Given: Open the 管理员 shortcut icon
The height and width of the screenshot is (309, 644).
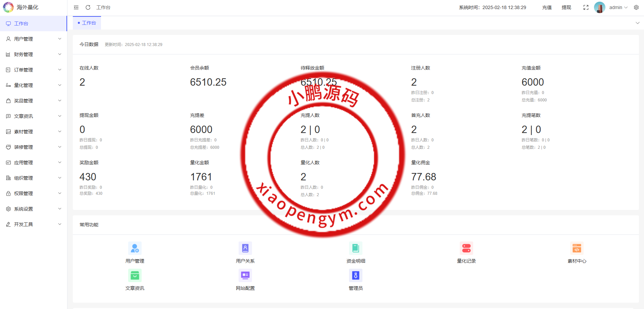Looking at the screenshot, I should 355,276.
